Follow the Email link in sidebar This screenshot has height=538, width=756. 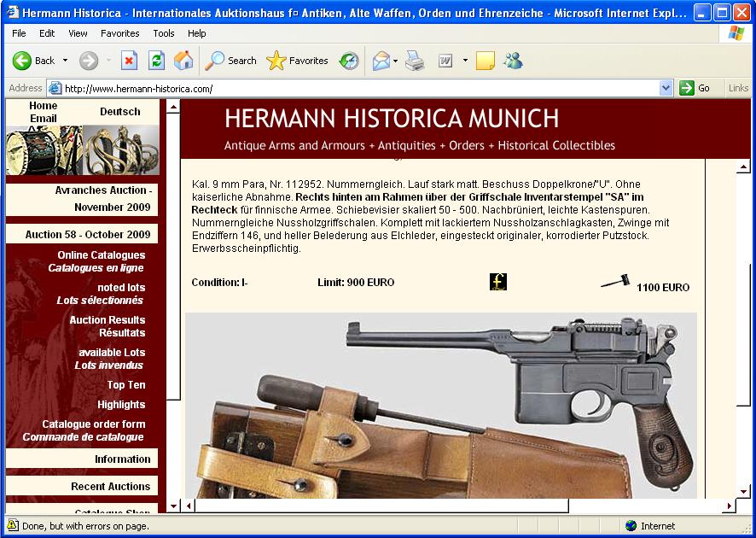tap(43, 119)
